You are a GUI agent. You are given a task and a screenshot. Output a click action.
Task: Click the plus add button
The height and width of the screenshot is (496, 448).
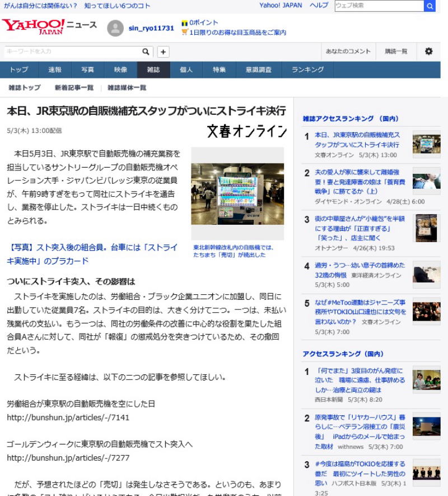coord(163,52)
